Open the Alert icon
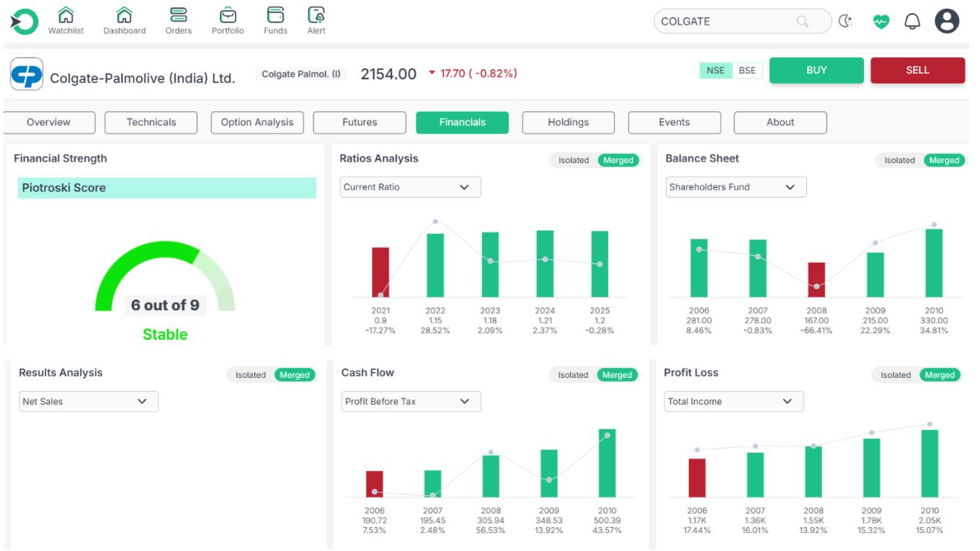Screen dimensions: 980x551 click(x=316, y=14)
